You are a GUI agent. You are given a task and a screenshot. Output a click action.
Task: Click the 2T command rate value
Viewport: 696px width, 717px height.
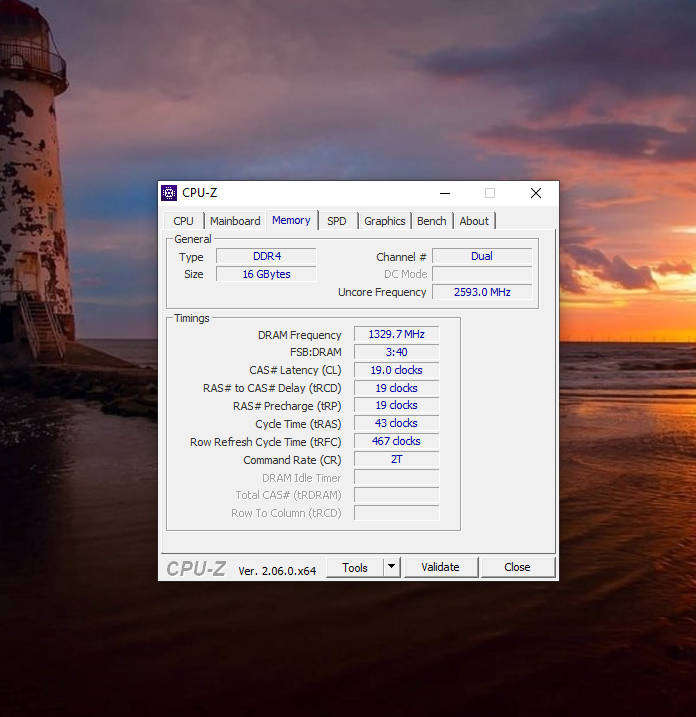pyautogui.click(x=396, y=459)
